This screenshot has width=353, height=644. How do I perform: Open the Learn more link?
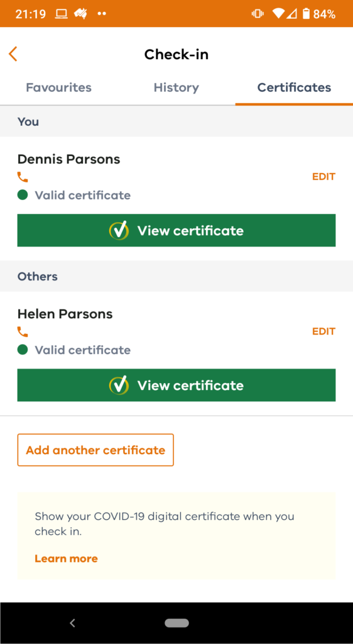(66, 558)
